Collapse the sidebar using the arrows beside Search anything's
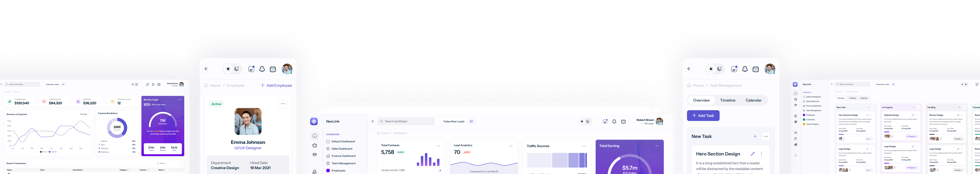The image size is (980, 174). (372, 122)
